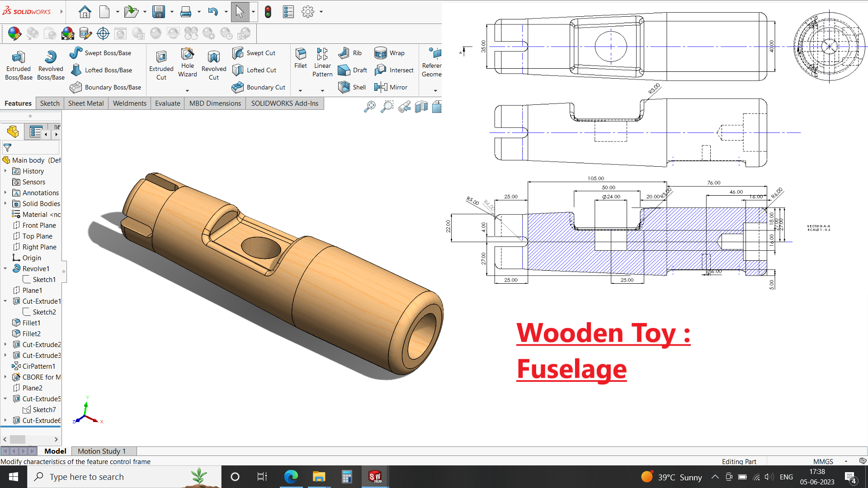Toggle the PropertyManager panel tab
The height and width of the screenshot is (488, 868).
(35, 131)
